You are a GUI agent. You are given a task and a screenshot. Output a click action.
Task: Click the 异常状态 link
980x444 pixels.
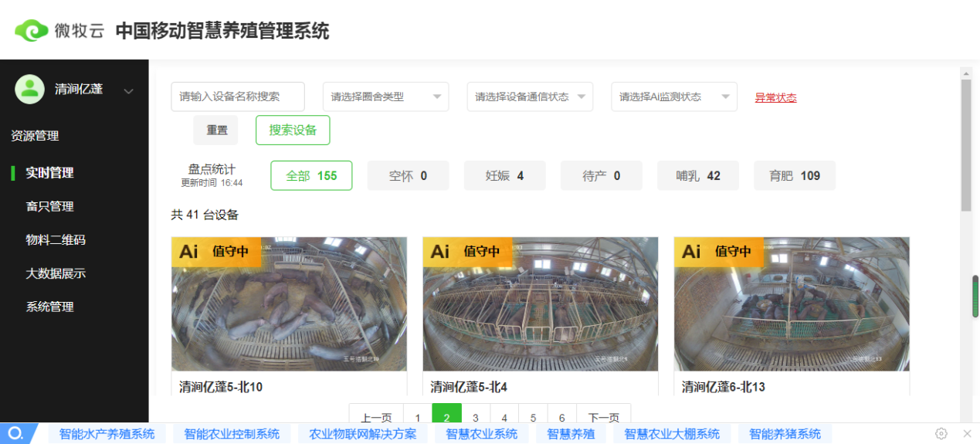[775, 97]
